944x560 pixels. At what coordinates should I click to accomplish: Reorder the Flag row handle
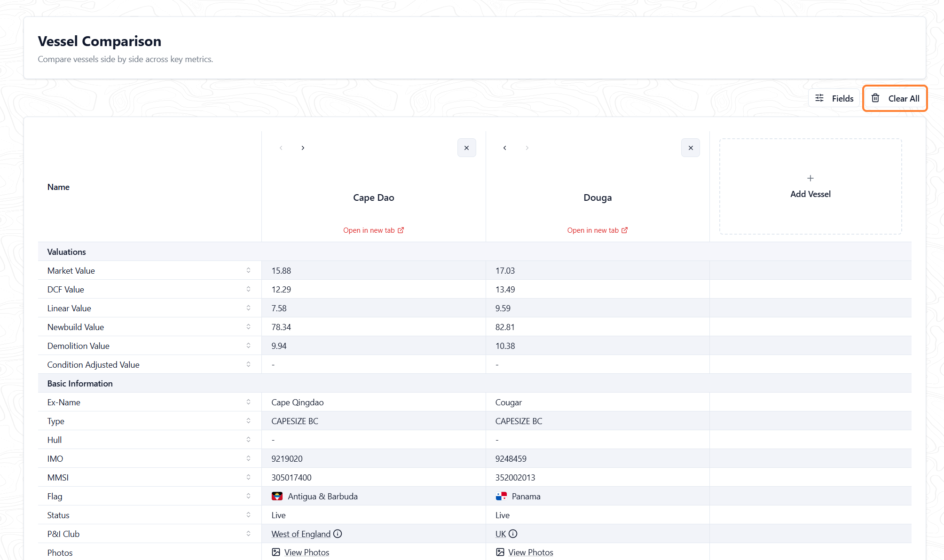point(248,496)
